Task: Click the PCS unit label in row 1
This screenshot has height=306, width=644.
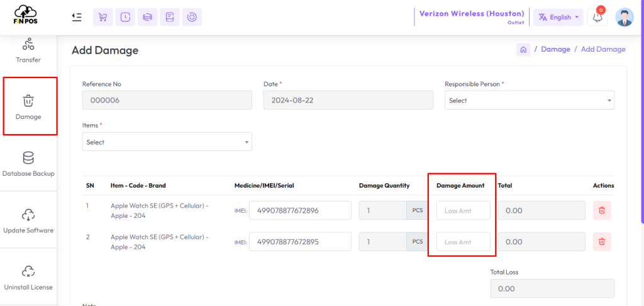Action: tap(418, 210)
